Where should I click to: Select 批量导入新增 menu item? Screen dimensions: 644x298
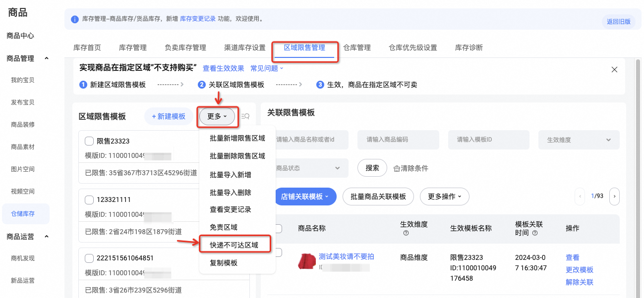[x=231, y=175]
